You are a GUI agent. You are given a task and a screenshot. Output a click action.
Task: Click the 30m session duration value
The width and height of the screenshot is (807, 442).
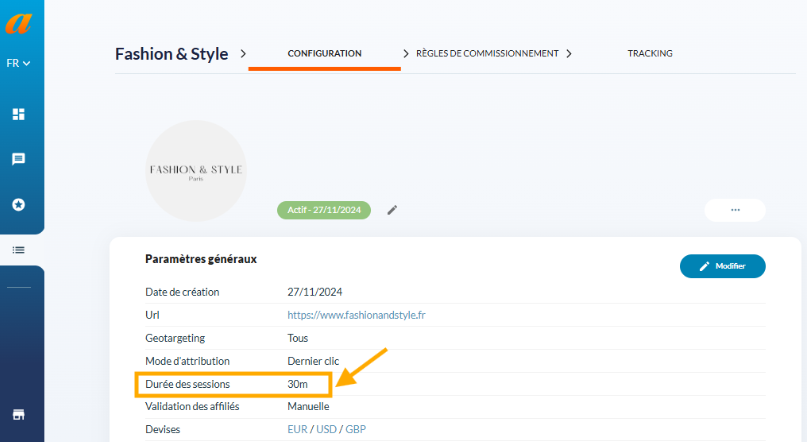297,384
